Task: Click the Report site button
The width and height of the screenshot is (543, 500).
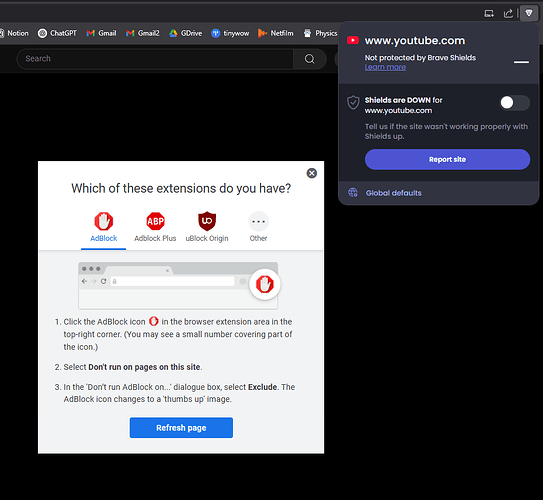Action: point(447,159)
